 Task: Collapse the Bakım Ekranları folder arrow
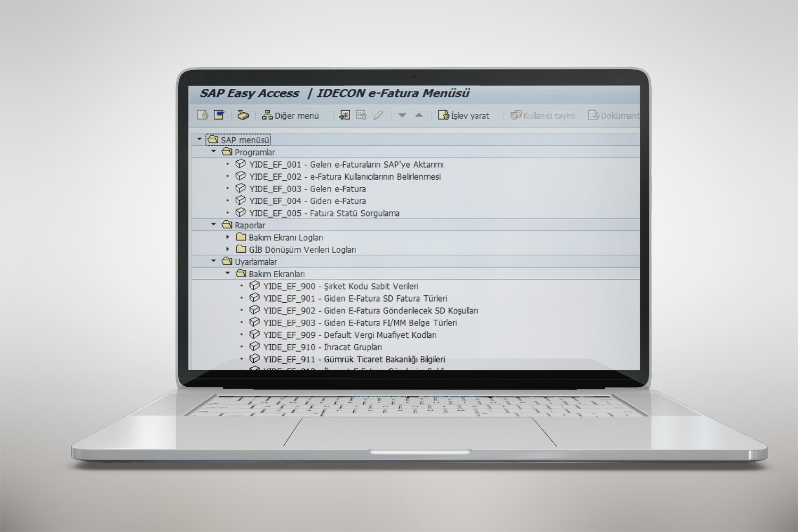click(x=228, y=273)
